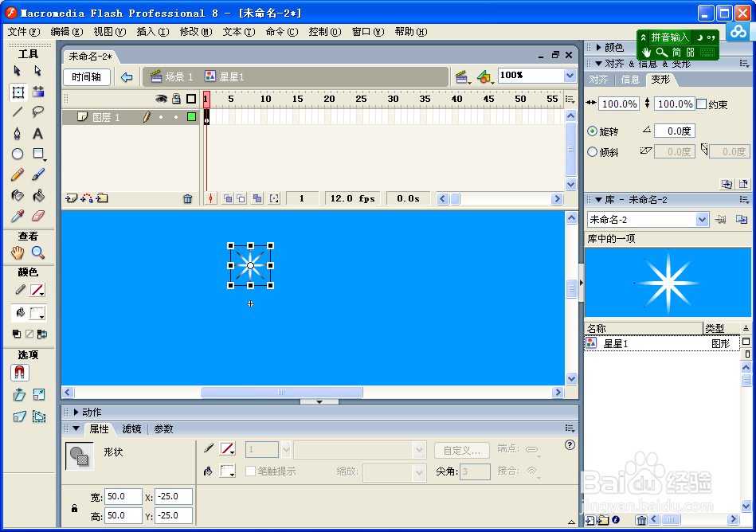Select the Pen tool
Image resolution: width=756 pixels, height=532 pixels.
[x=18, y=133]
